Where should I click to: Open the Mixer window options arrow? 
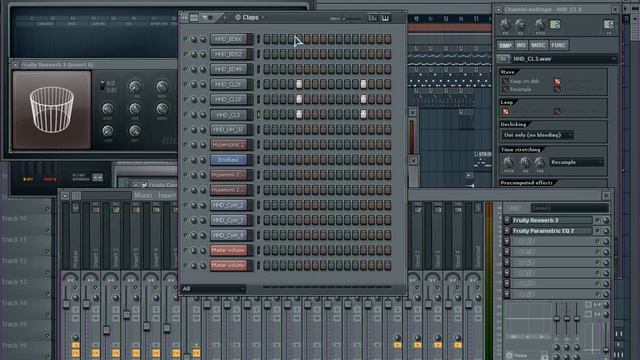click(65, 196)
